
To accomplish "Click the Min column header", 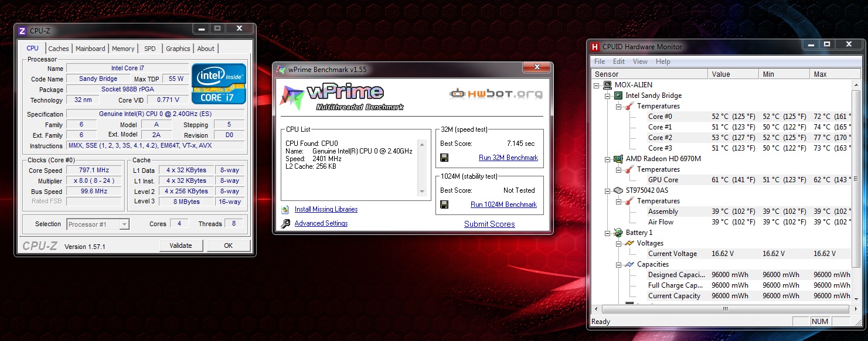I will pos(784,74).
